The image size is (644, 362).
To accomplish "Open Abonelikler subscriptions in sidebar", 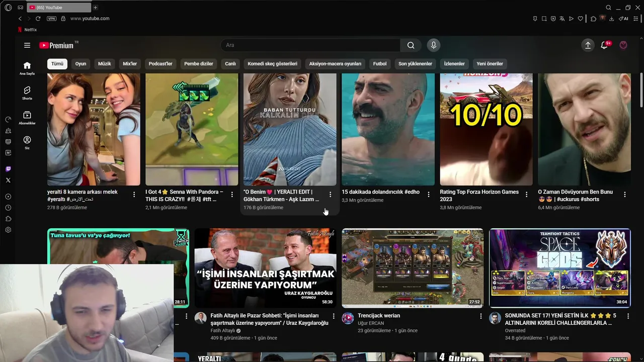I will [27, 118].
